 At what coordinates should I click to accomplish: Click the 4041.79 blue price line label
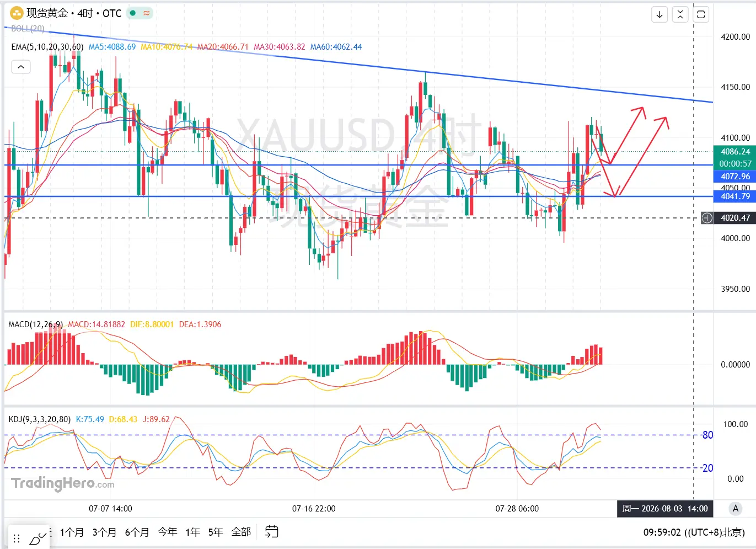click(x=735, y=196)
